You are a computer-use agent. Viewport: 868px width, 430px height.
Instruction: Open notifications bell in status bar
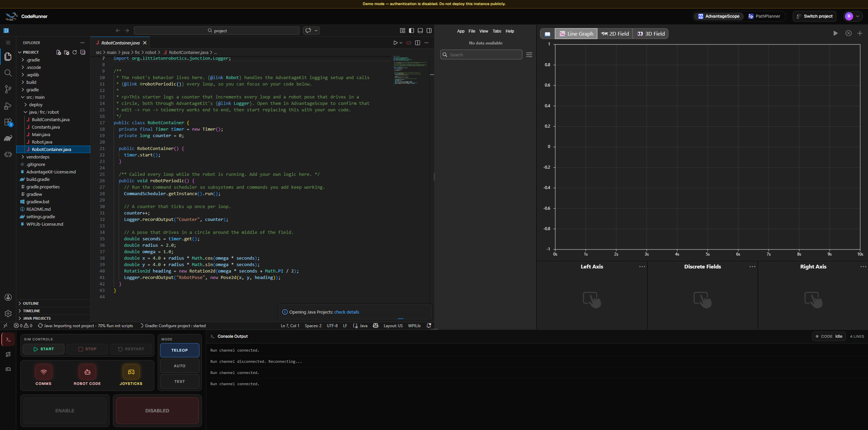(x=429, y=325)
